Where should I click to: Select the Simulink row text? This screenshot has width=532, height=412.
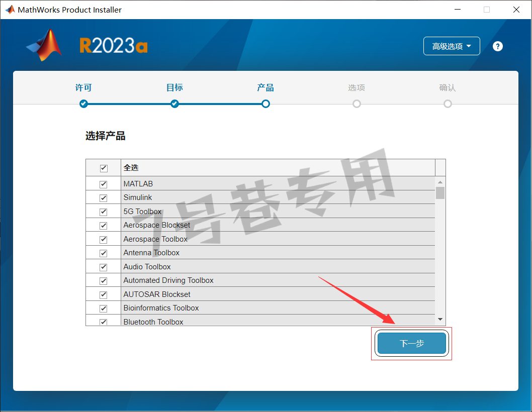pyautogui.click(x=138, y=197)
